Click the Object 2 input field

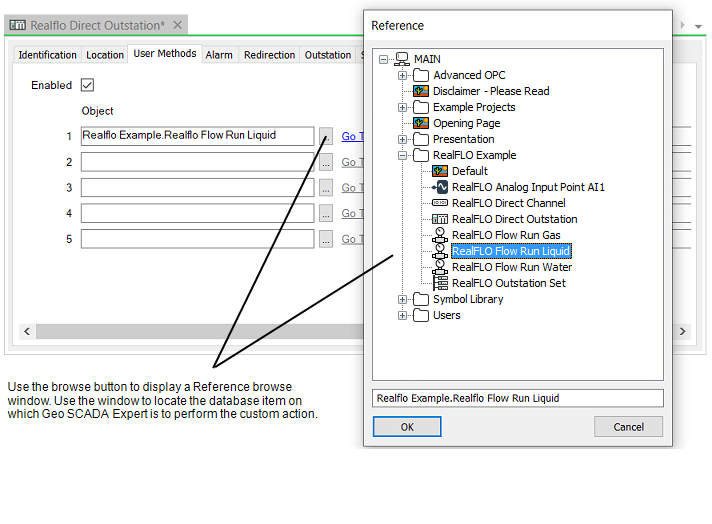pos(197,162)
